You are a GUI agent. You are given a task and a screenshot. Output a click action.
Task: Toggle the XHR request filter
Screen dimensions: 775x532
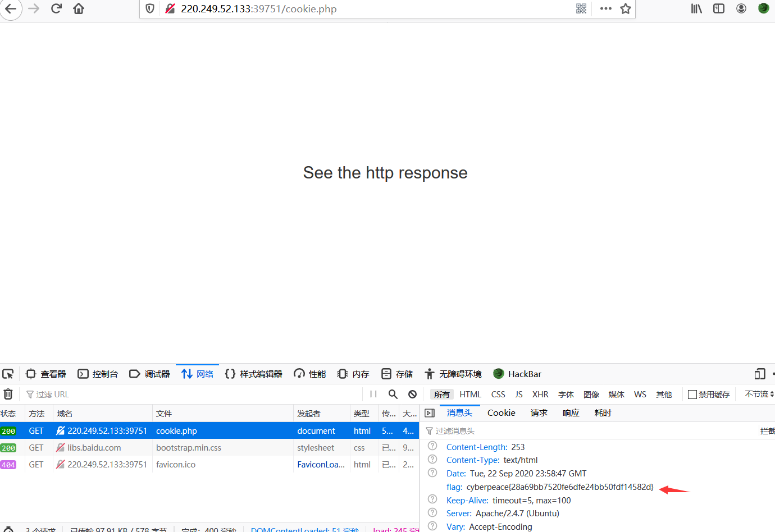click(x=540, y=395)
